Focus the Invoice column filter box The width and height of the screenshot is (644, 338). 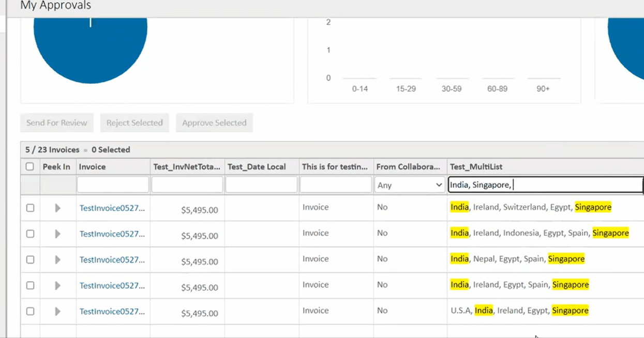click(x=113, y=185)
